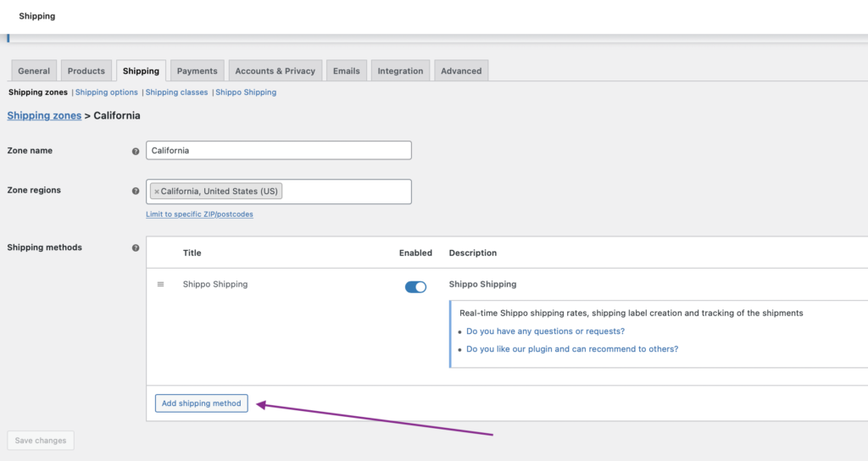Click the Zone name help icon
Viewport: 868px width, 461px height.
[136, 151]
